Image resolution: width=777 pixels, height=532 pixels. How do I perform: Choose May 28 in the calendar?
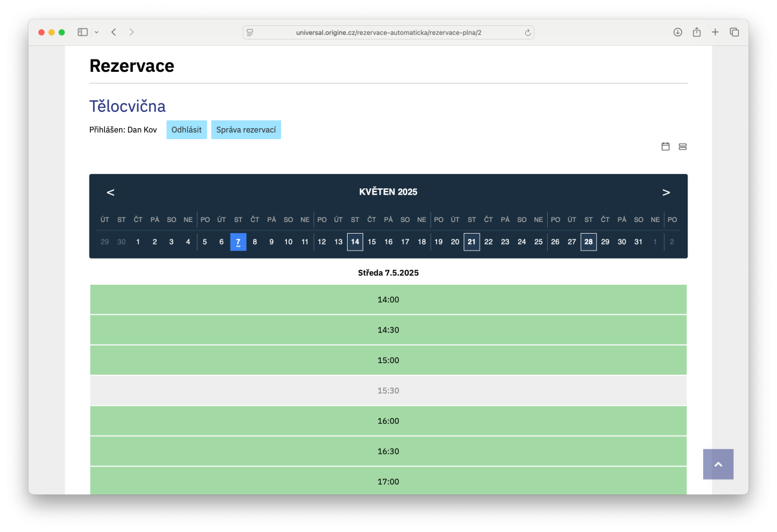[x=588, y=242]
